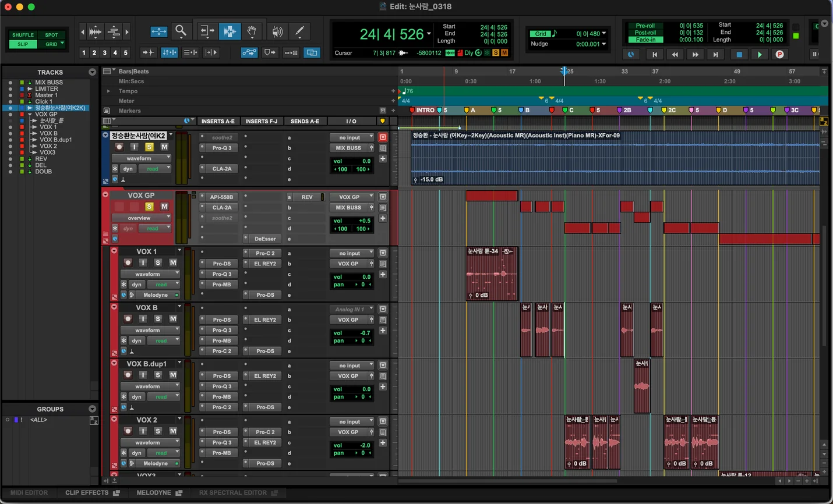The height and width of the screenshot is (504, 833).
Task: Click the Mirrored MIDI Editing icon
Action: click(291, 52)
